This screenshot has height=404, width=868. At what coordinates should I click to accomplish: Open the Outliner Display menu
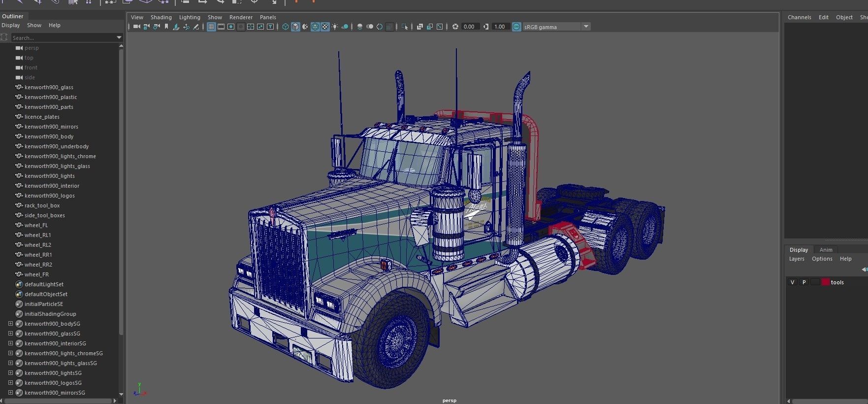(11, 25)
